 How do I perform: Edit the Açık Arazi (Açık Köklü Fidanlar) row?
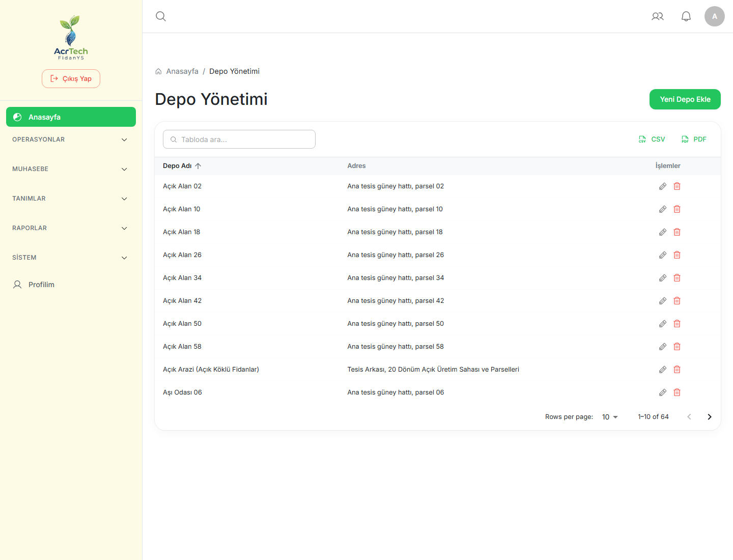(663, 370)
